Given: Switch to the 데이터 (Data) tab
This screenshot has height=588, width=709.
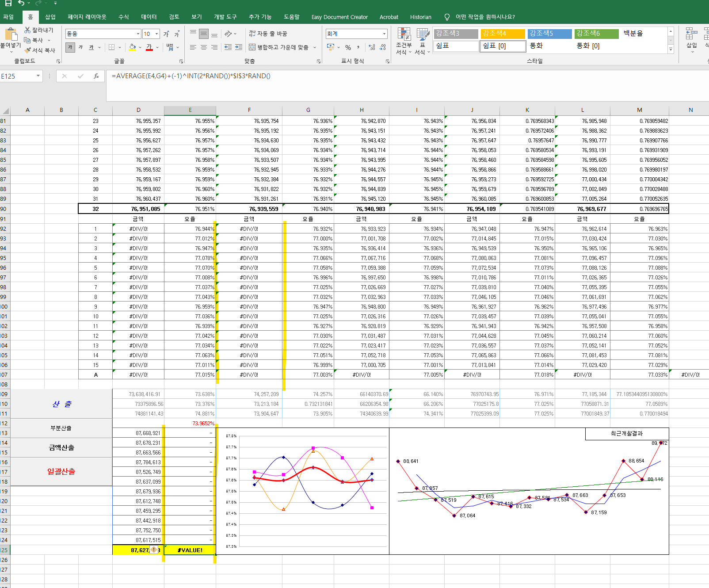Looking at the screenshot, I should click(149, 17).
